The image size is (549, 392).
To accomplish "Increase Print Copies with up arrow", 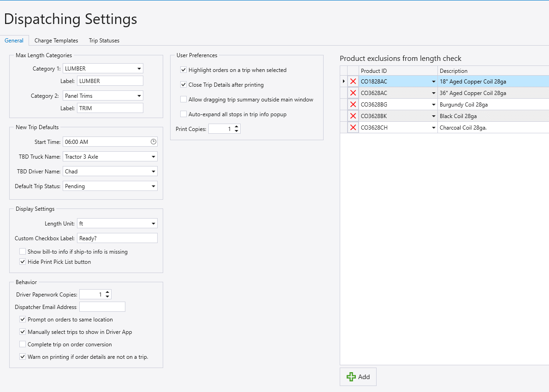I will (236, 127).
